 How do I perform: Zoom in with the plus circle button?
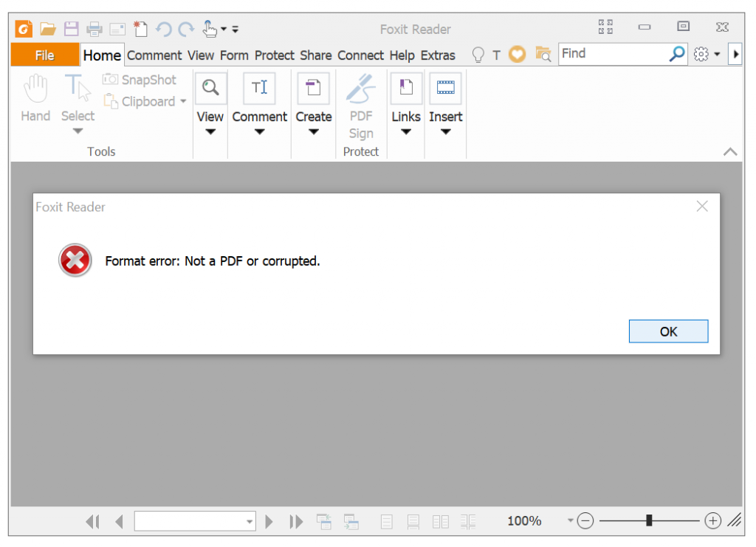[712, 521]
